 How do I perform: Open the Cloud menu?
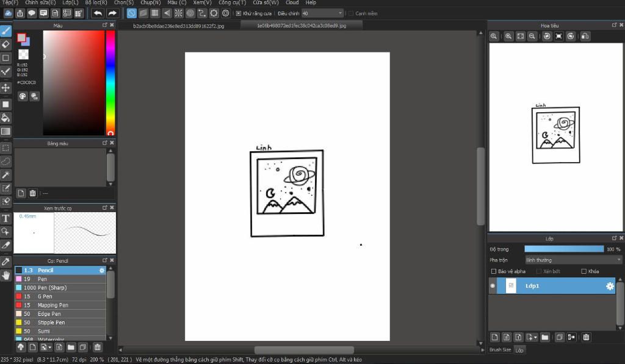coord(292,2)
